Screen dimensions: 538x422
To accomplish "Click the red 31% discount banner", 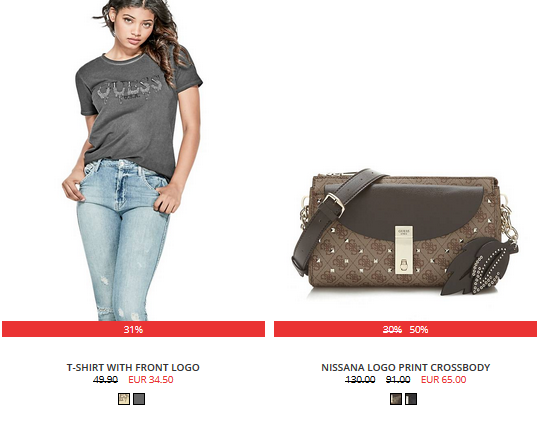I will tap(133, 329).
